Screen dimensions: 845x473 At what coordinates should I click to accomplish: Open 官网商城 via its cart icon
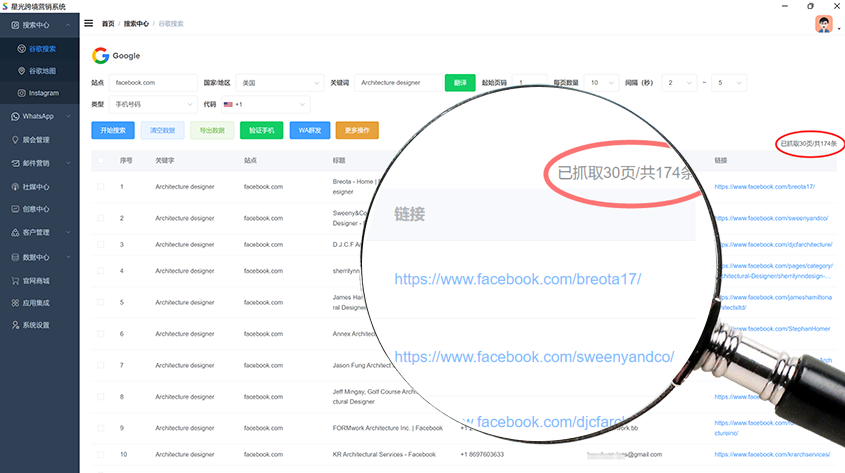coord(15,281)
